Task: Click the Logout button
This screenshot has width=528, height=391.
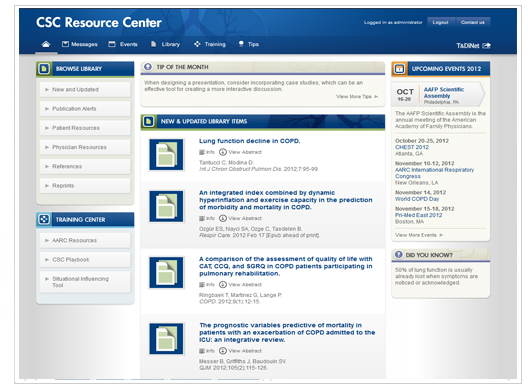Action: pos(440,22)
